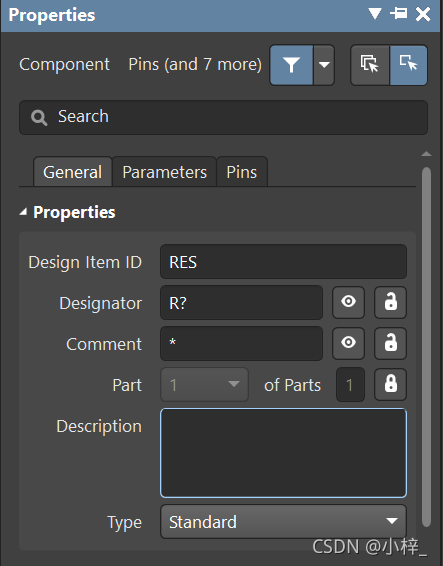
Task: Click the selection filter funnel icon
Action: click(x=291, y=65)
